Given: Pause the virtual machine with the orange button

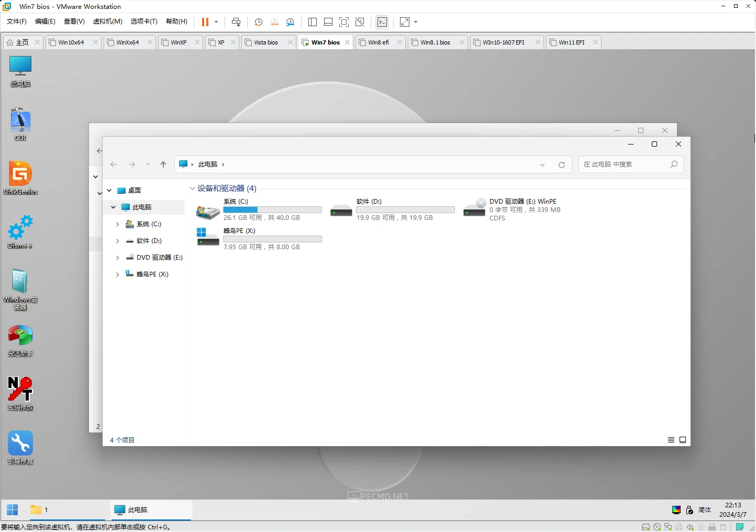Looking at the screenshot, I should point(205,22).
